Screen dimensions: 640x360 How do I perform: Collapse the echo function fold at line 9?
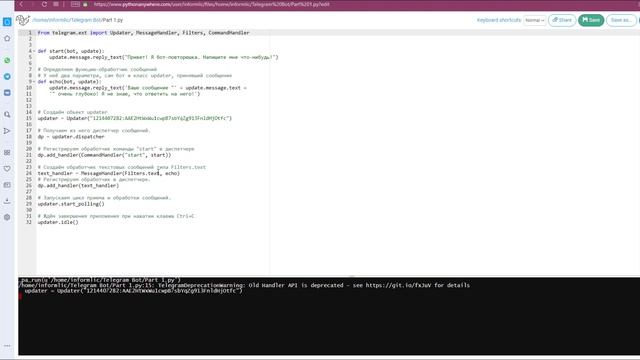tap(34, 82)
